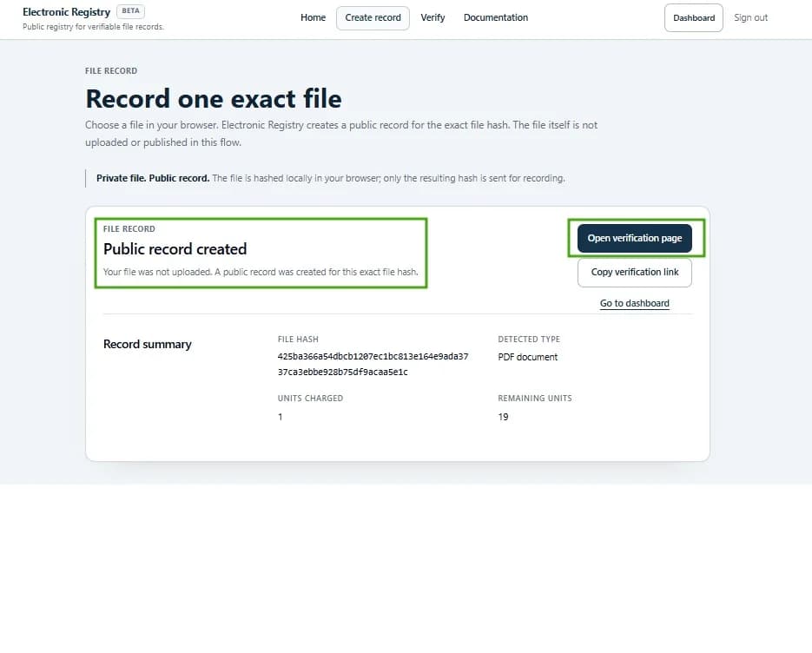Click the BETA badge next to logo
Screen dimensions: 812x653
pyautogui.click(x=130, y=11)
